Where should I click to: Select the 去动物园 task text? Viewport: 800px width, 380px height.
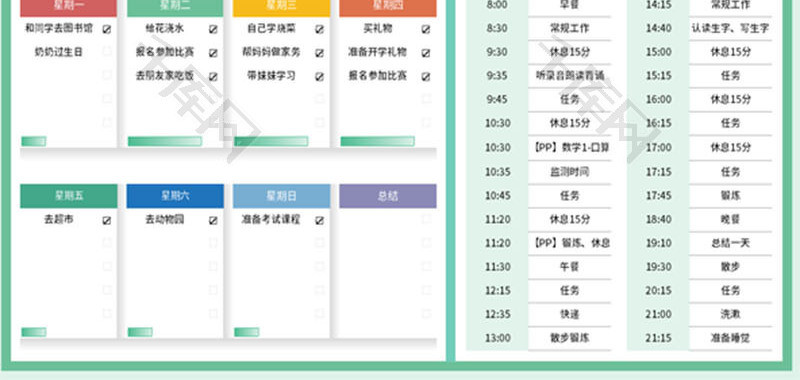point(165,219)
